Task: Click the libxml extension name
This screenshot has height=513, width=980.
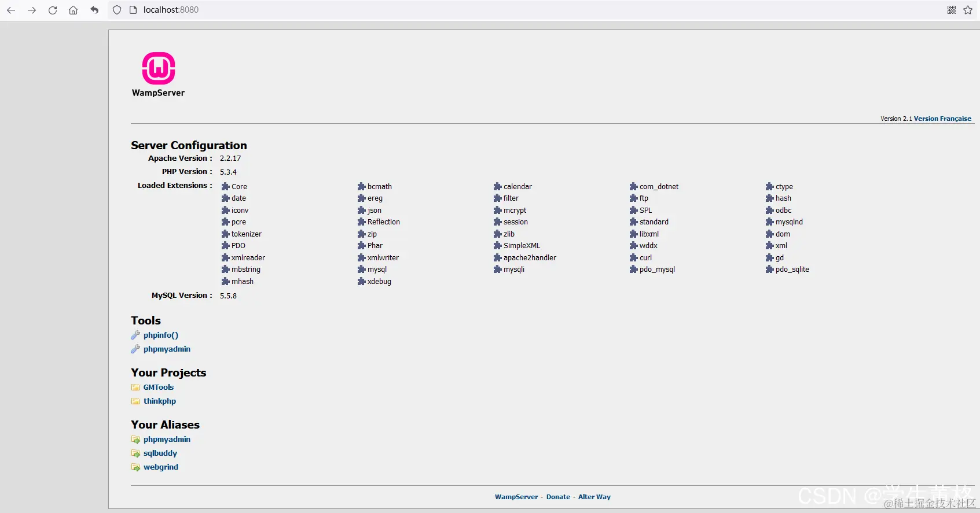Action: pyautogui.click(x=649, y=234)
